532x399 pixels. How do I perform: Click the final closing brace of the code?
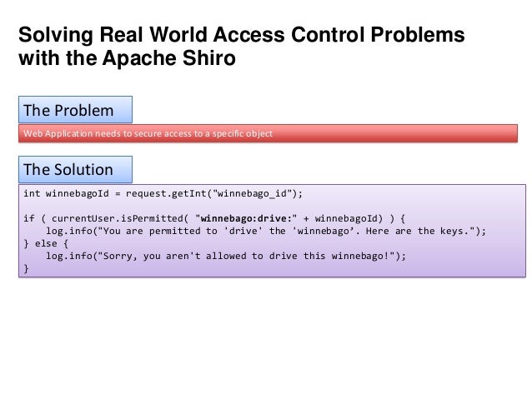(26, 269)
